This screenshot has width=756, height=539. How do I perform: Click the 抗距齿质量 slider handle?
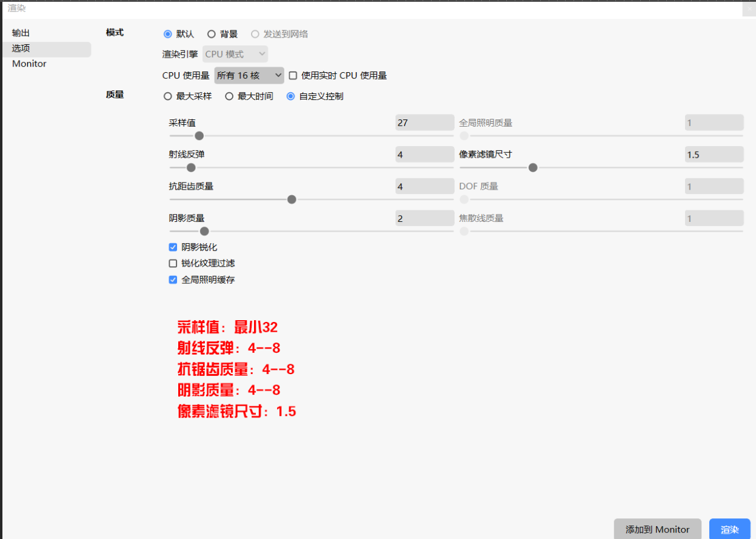pos(292,199)
